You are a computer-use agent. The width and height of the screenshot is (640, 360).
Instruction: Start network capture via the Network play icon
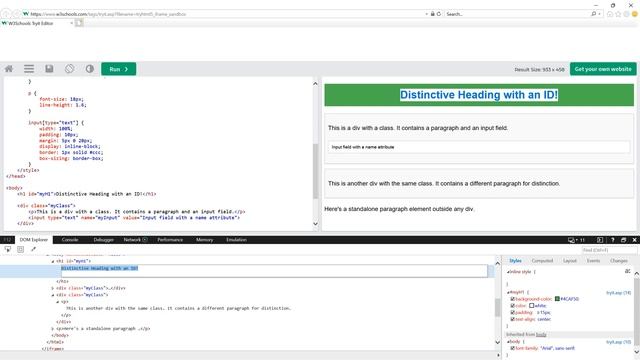coord(145,240)
